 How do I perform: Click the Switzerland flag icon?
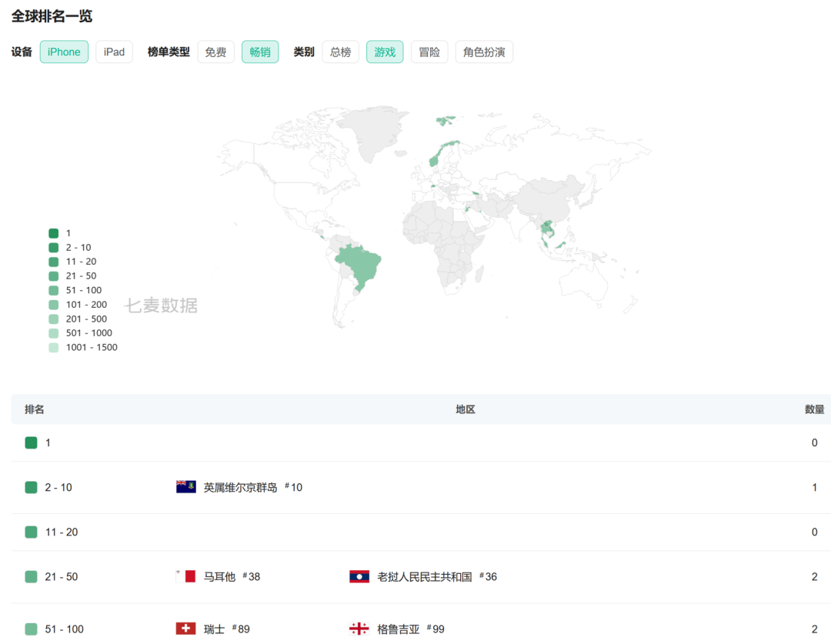(x=186, y=629)
